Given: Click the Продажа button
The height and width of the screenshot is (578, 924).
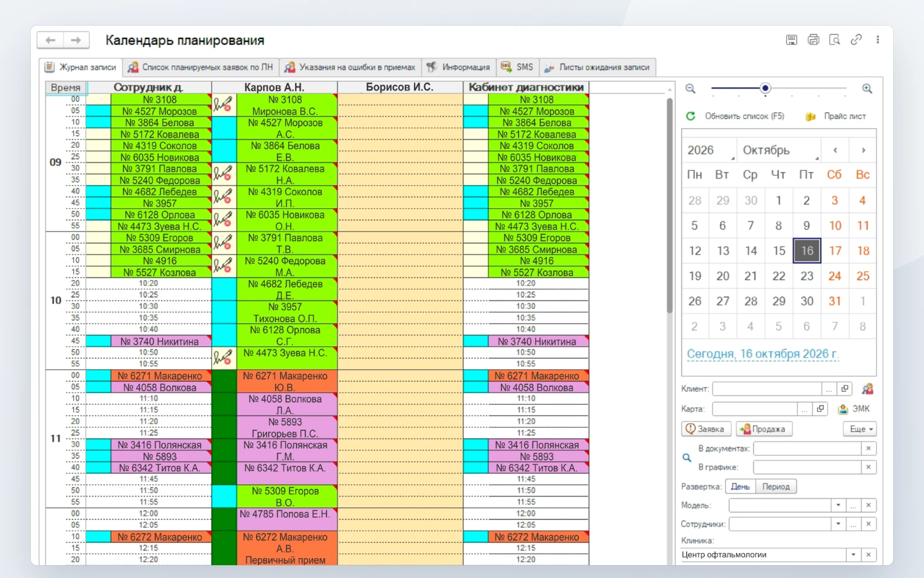Looking at the screenshot, I should pyautogui.click(x=764, y=429).
